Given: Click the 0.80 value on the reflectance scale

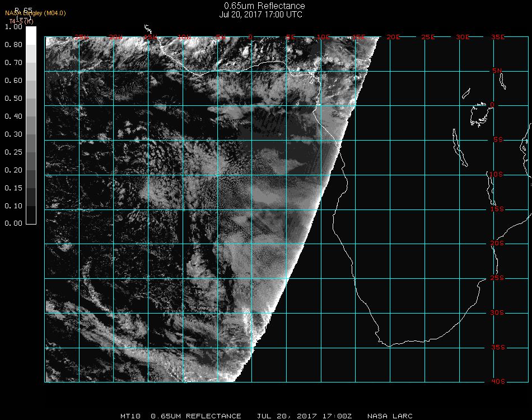Looking at the screenshot, I should [x=13, y=45].
